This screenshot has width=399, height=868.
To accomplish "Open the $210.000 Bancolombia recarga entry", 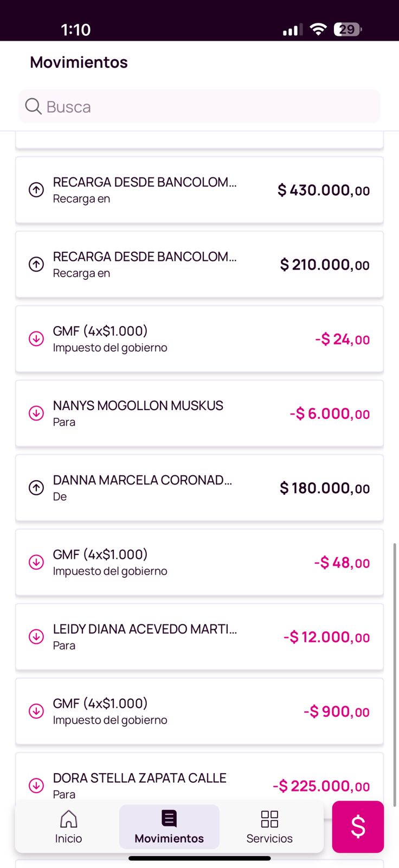I will tap(200, 265).
